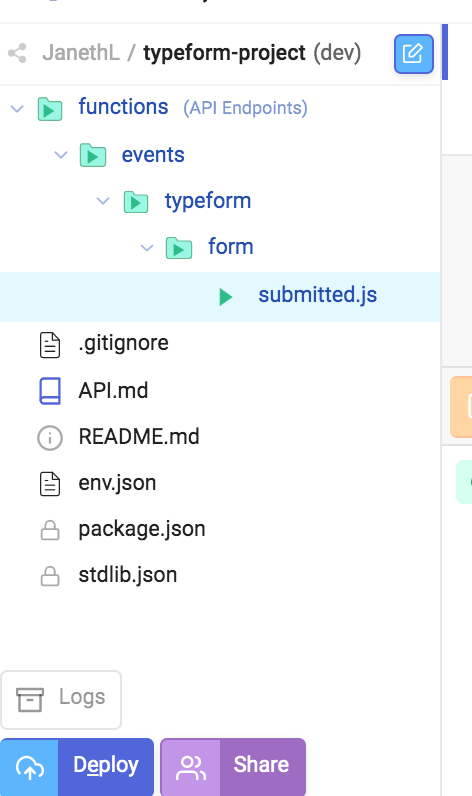Click the Share people icon
This screenshot has width=472, height=796.
pos(190,768)
